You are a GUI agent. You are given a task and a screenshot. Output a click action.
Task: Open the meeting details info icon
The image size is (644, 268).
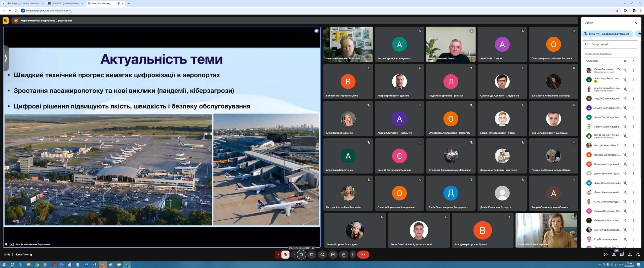[606, 254]
